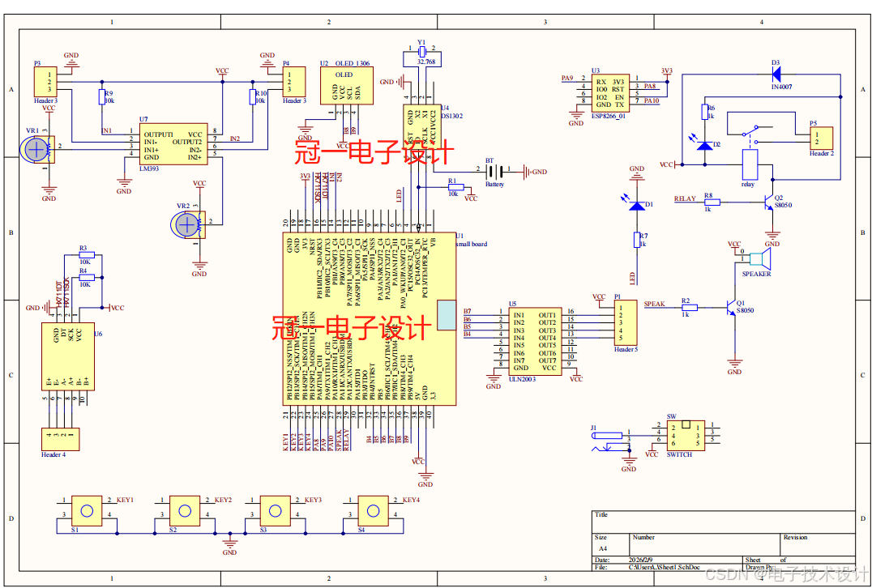
Task: Click the 'ULN2003' label
Action: 522,380
